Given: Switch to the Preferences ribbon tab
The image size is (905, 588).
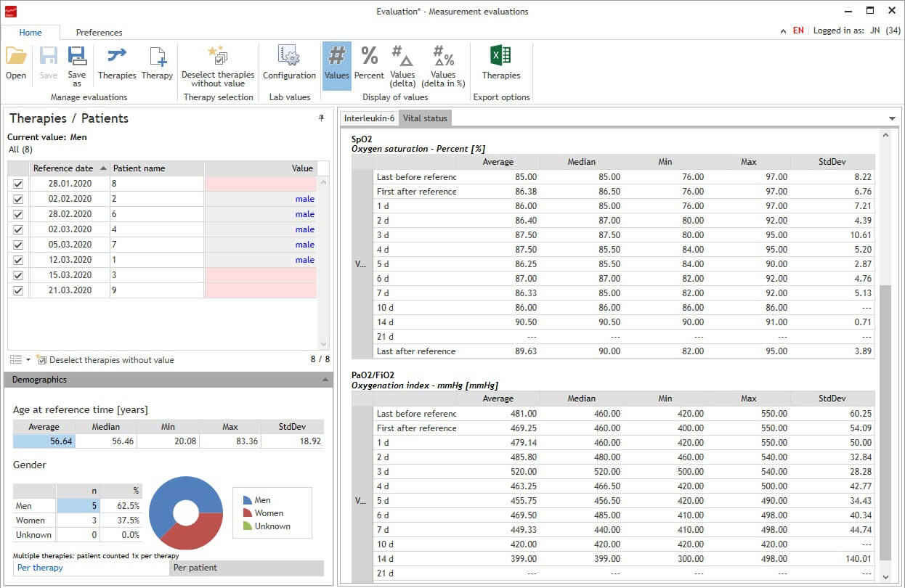Looking at the screenshot, I should (x=99, y=33).
